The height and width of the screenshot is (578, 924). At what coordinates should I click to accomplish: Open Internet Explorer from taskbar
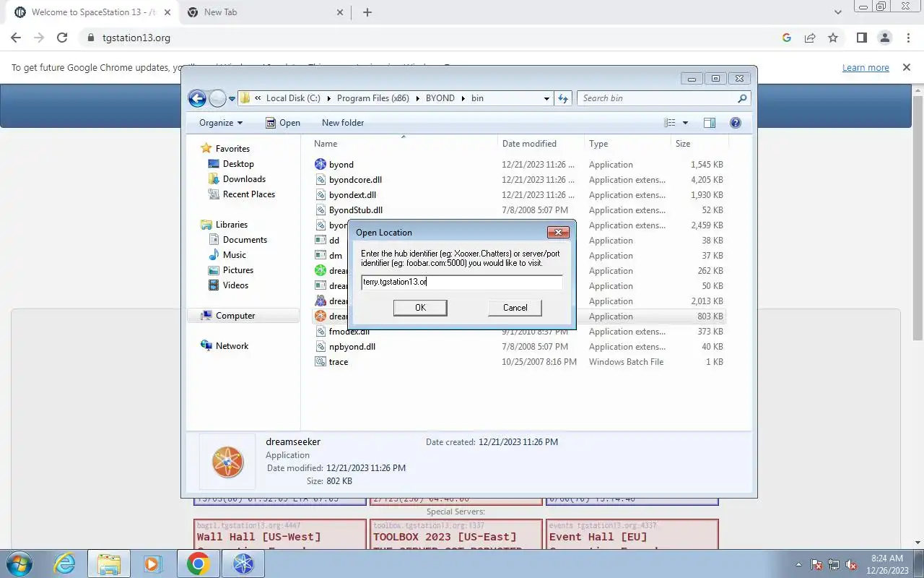[64, 564]
